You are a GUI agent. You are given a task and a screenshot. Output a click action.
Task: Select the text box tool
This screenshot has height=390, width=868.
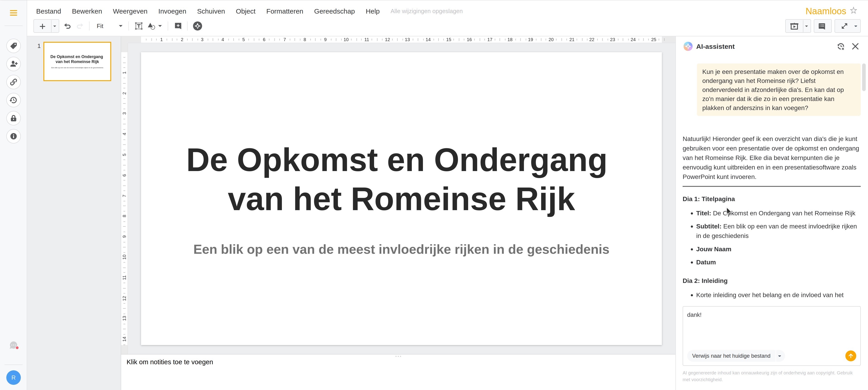point(139,26)
